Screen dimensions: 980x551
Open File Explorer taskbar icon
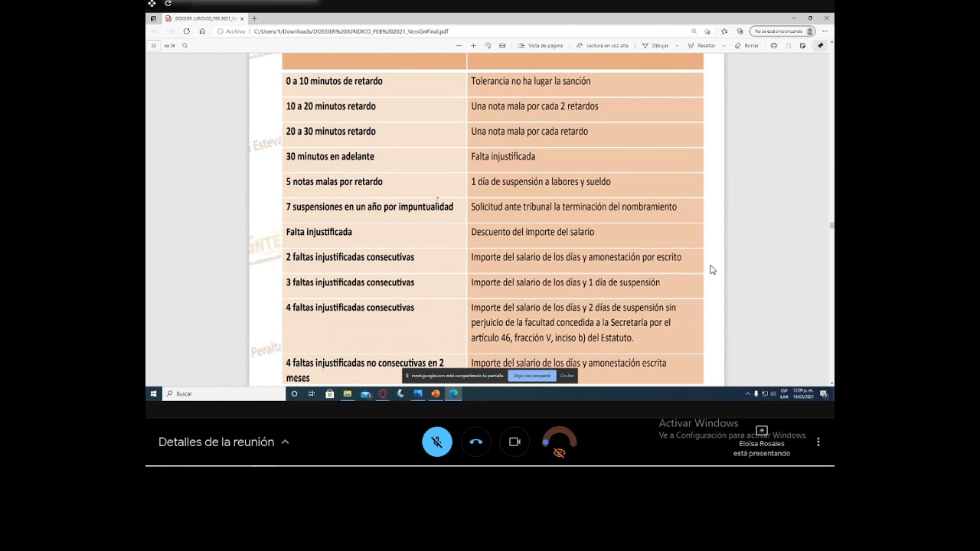tap(347, 393)
